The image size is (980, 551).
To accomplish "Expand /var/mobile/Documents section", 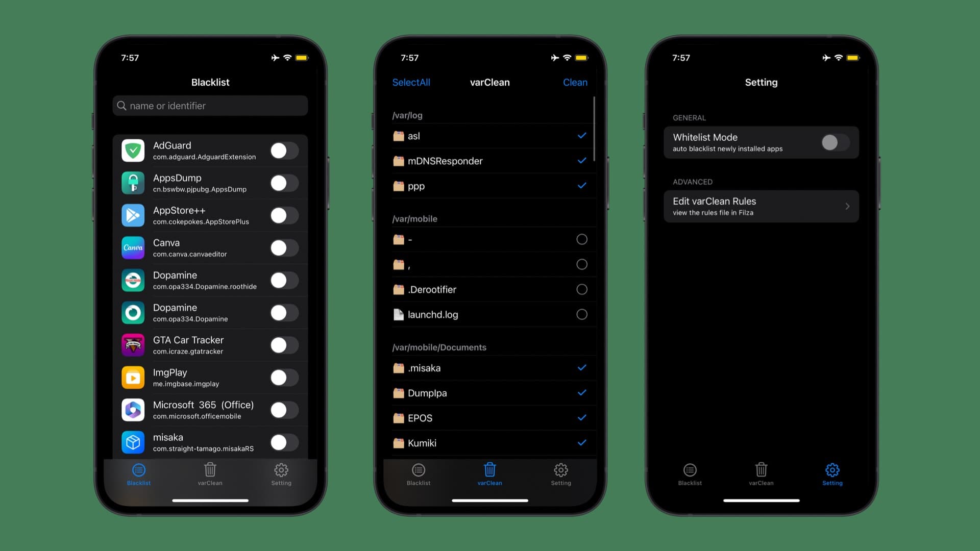I will [439, 346].
